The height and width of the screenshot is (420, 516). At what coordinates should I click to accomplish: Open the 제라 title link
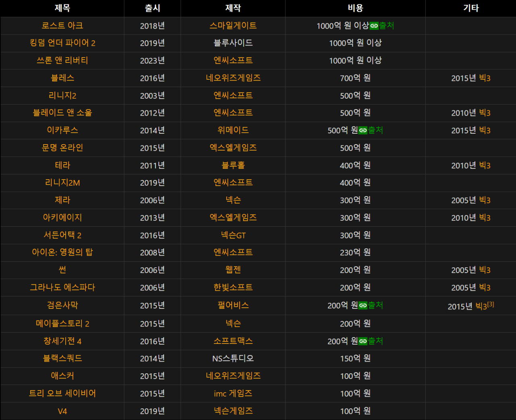[62, 200]
